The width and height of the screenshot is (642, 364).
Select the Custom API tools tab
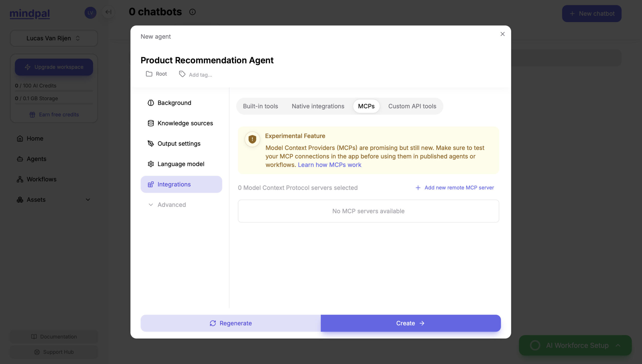(x=412, y=106)
